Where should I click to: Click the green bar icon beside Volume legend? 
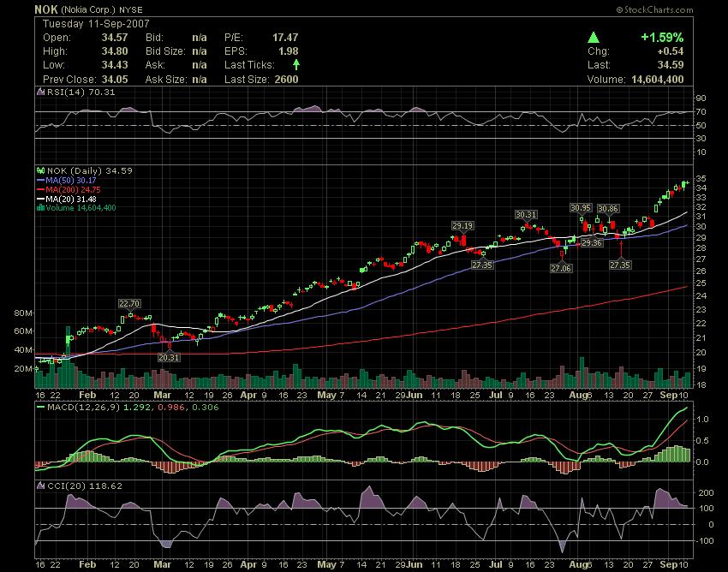[40, 207]
